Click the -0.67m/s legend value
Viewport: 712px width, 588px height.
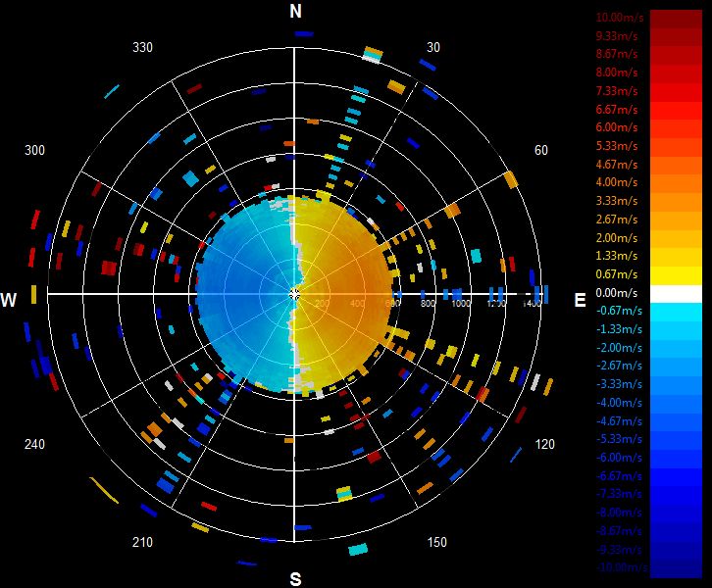tap(619, 311)
